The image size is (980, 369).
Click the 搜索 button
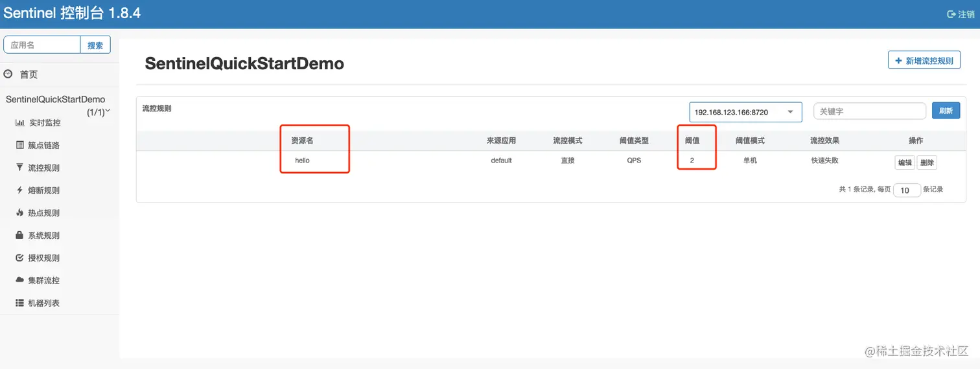coord(95,45)
